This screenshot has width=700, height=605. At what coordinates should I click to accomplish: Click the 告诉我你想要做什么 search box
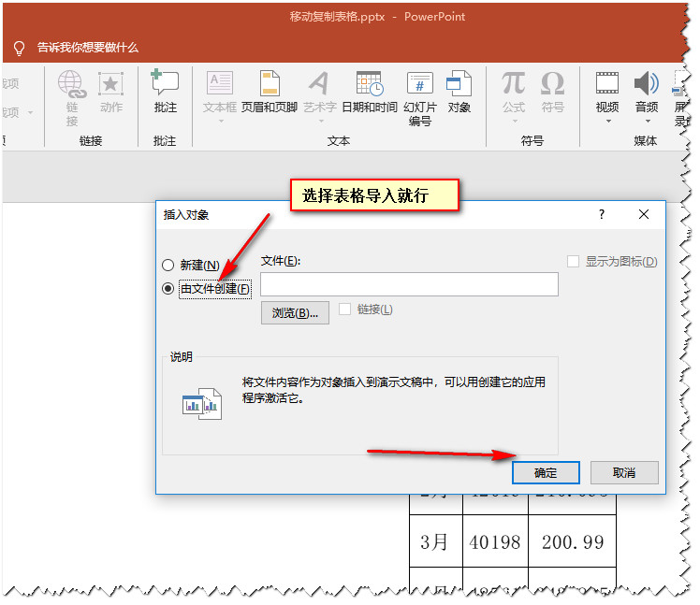coord(88,48)
